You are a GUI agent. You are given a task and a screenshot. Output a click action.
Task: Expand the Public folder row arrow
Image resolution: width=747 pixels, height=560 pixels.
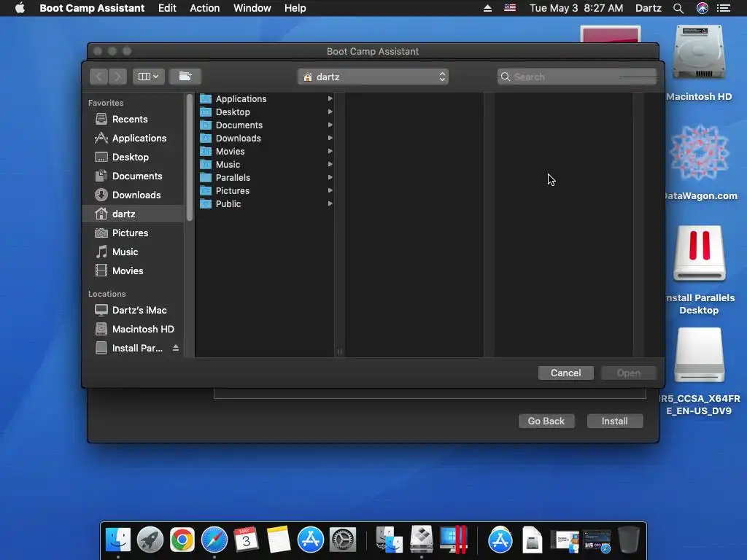click(x=330, y=203)
